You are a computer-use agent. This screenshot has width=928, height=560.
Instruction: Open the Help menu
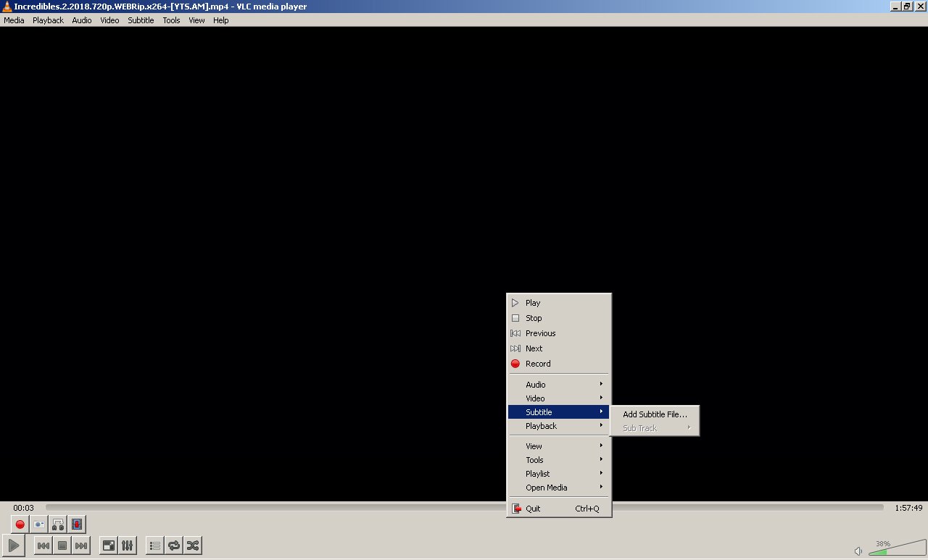(x=221, y=20)
